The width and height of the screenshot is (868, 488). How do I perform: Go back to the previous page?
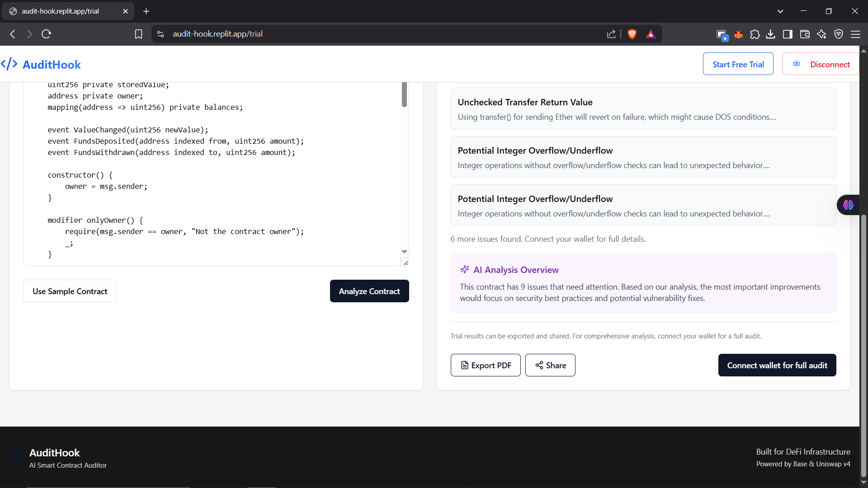tap(13, 34)
